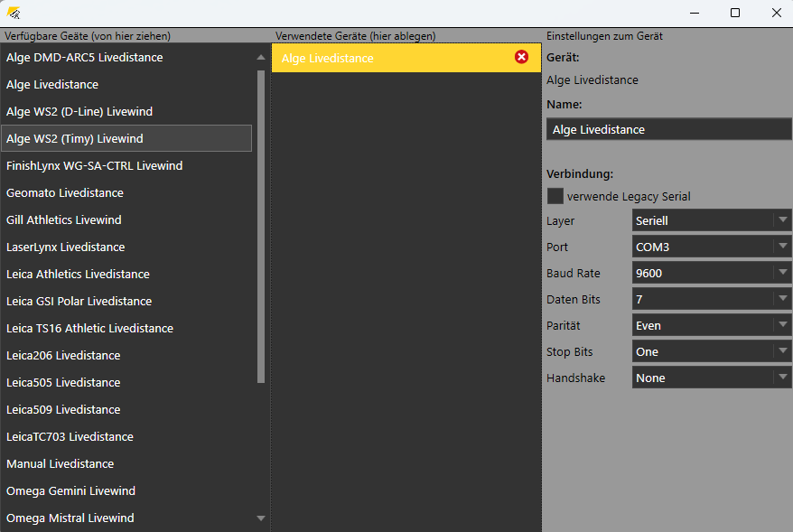Click the app icon in title bar
This screenshot has width=793, height=532.
[14, 13]
